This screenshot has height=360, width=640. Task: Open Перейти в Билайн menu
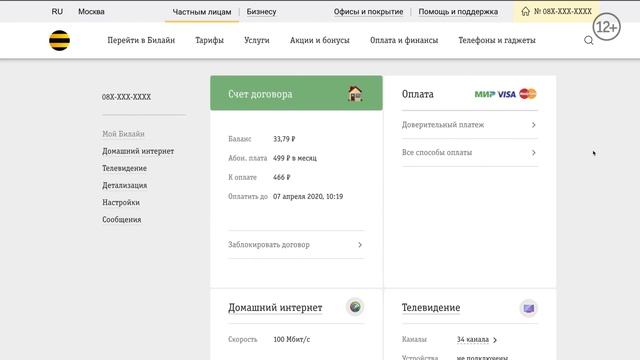141,40
